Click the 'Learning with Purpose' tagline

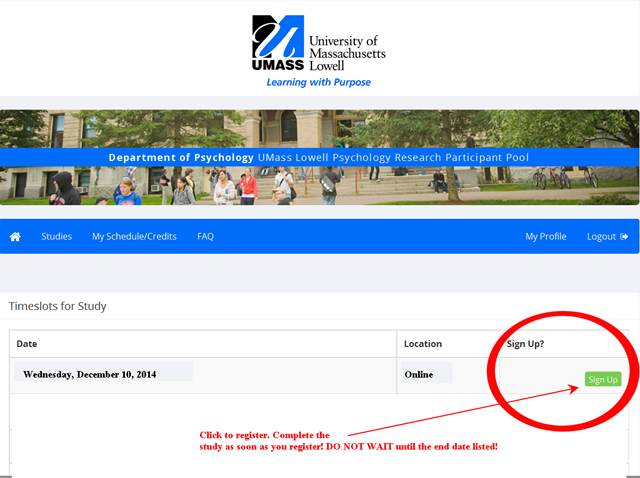click(318, 82)
